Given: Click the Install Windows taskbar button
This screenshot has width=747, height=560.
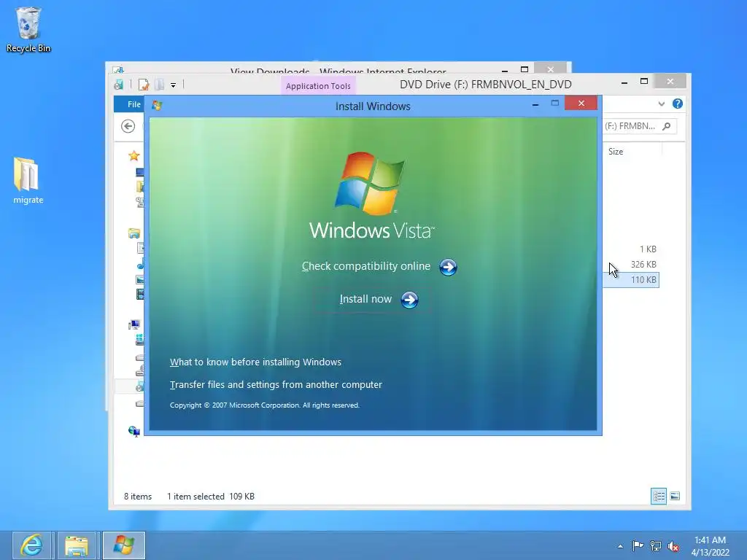Looking at the screenshot, I should [124, 545].
